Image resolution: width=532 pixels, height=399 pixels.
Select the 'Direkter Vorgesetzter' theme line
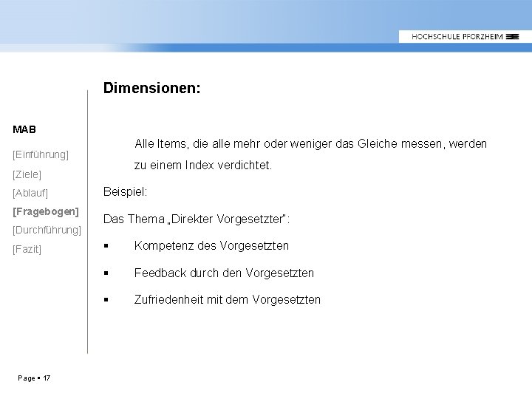point(197,219)
